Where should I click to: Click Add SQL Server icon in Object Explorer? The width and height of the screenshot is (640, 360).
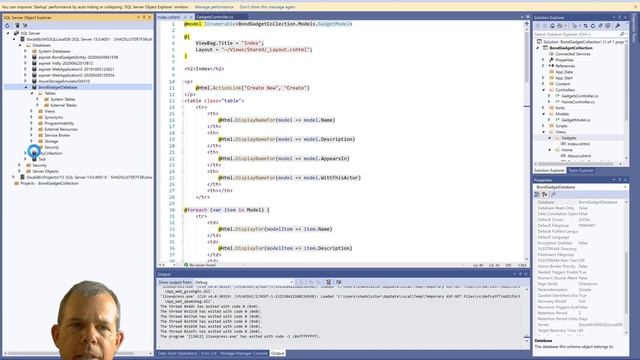click(17, 25)
